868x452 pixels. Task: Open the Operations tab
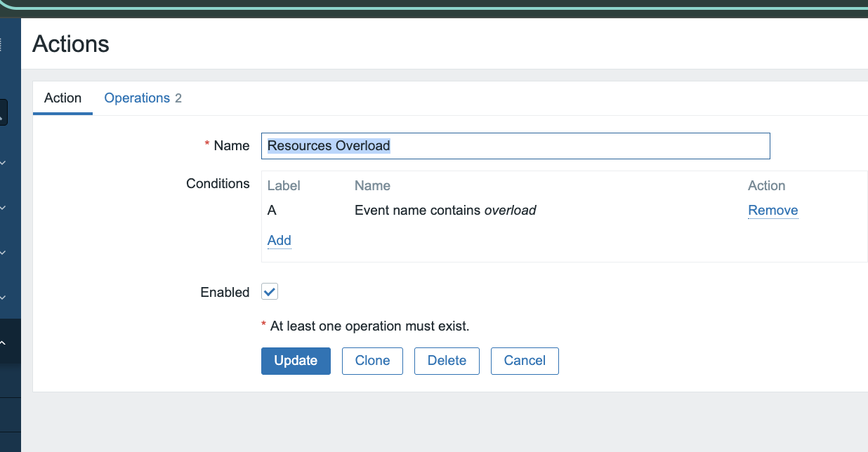[143, 98]
